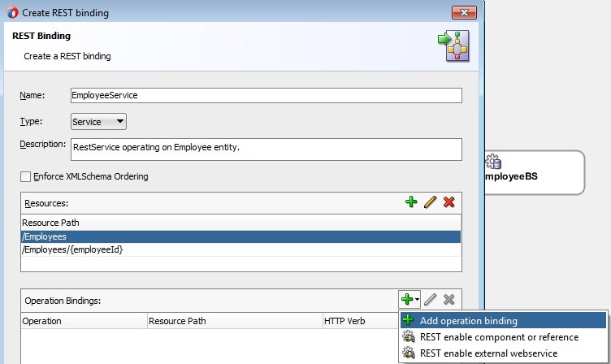
Task: Click the REST binding icon in dialog header
Action: 453,45
